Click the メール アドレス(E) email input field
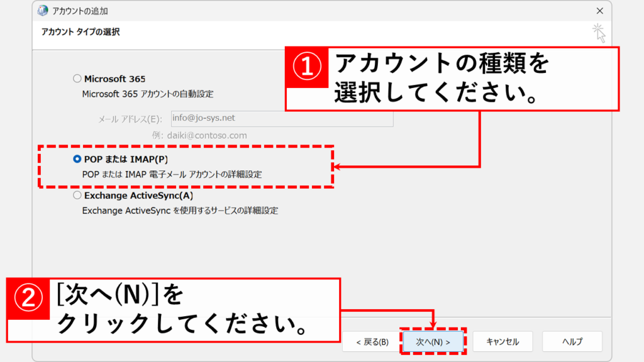 282,118
